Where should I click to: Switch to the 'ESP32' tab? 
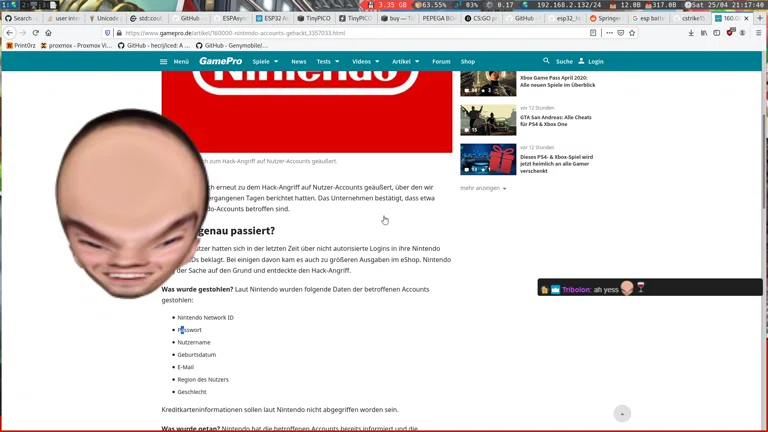coord(273,18)
